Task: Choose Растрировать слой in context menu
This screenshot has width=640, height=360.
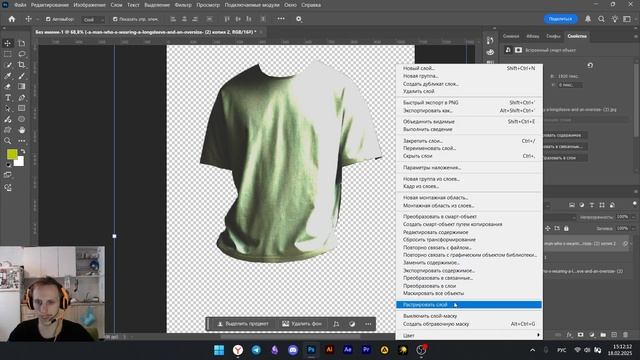Action: pos(469,305)
